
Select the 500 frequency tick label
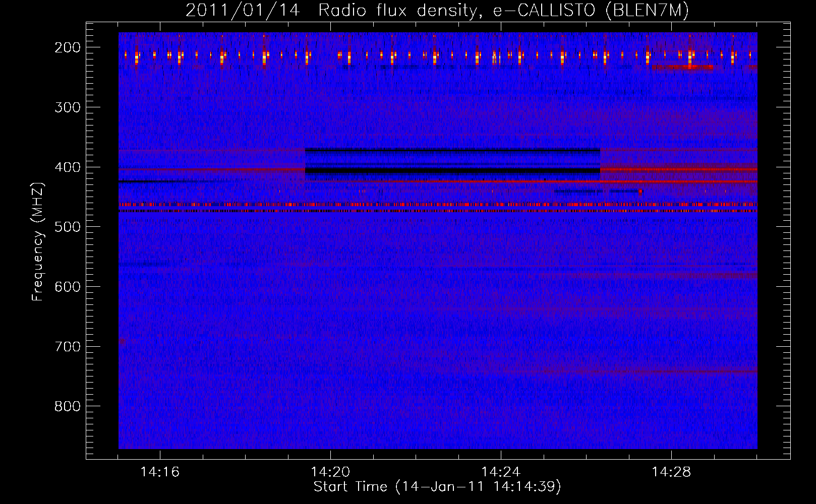coord(68,227)
